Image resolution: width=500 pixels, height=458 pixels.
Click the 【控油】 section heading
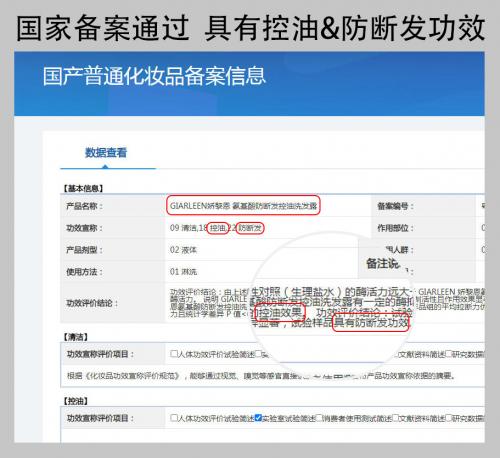point(75,401)
